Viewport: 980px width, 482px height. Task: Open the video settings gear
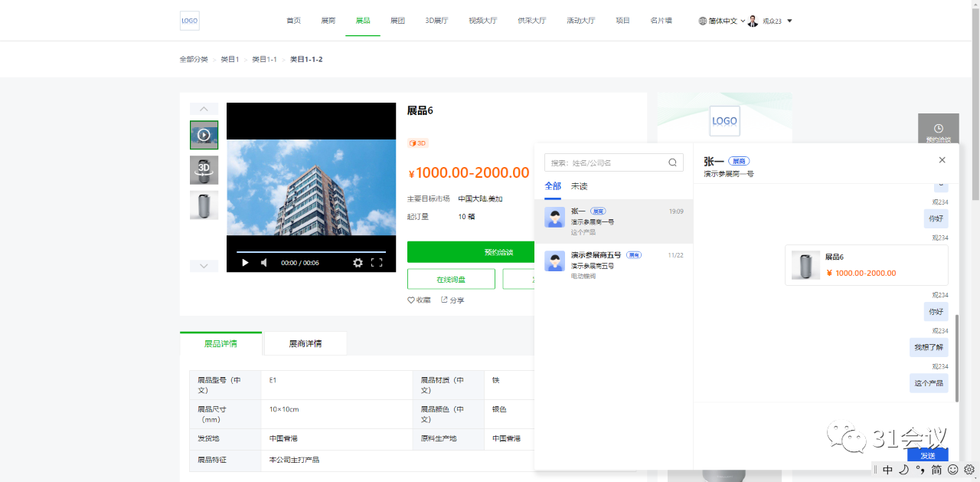point(358,263)
